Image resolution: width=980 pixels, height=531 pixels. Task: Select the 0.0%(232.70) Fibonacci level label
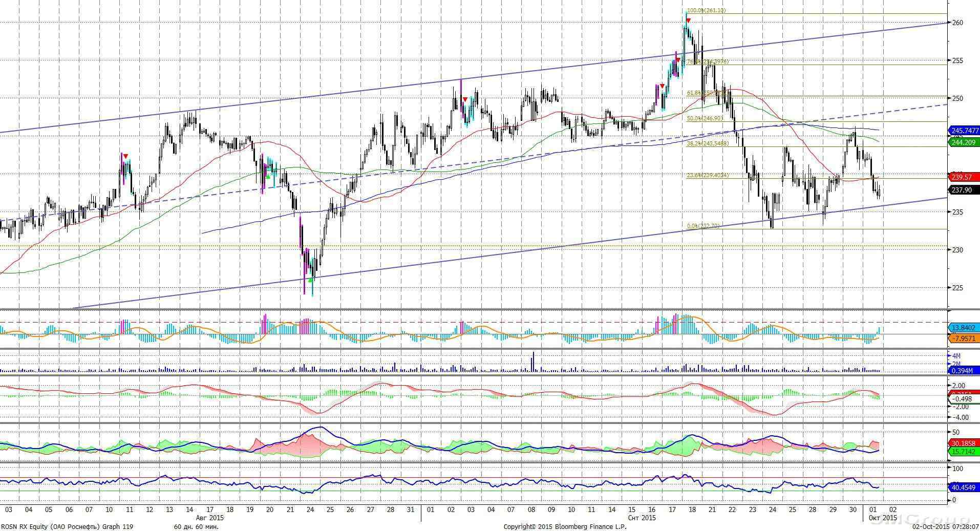click(x=703, y=226)
